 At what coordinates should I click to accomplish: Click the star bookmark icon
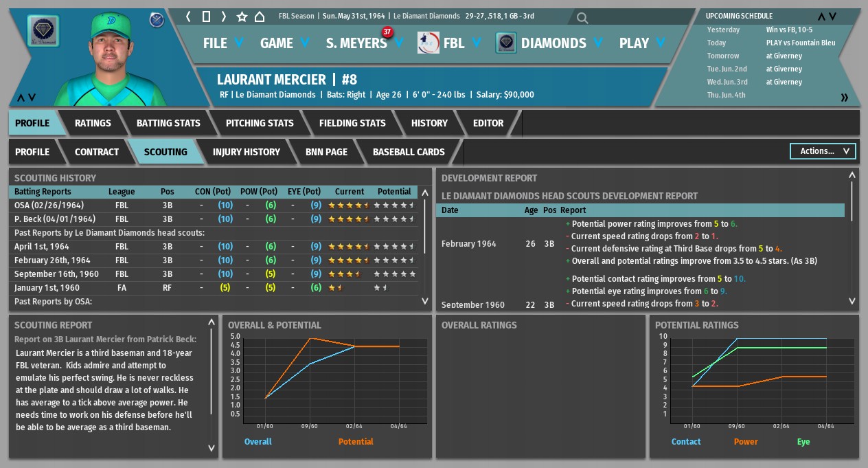point(242,16)
